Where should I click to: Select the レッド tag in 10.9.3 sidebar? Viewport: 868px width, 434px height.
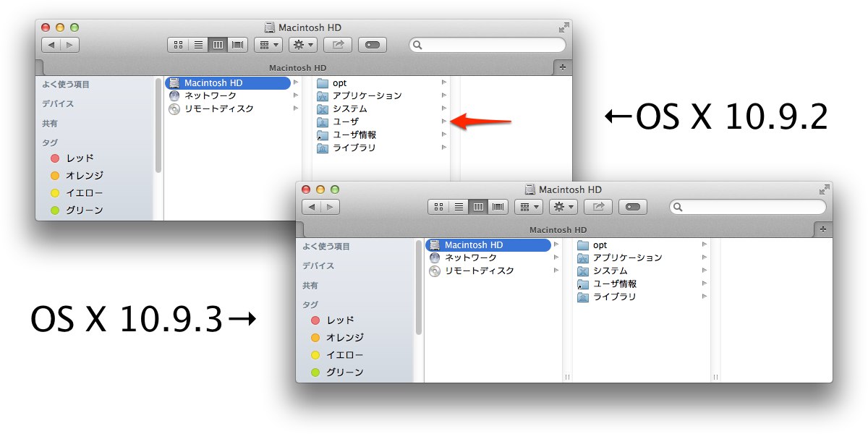pyautogui.click(x=340, y=320)
